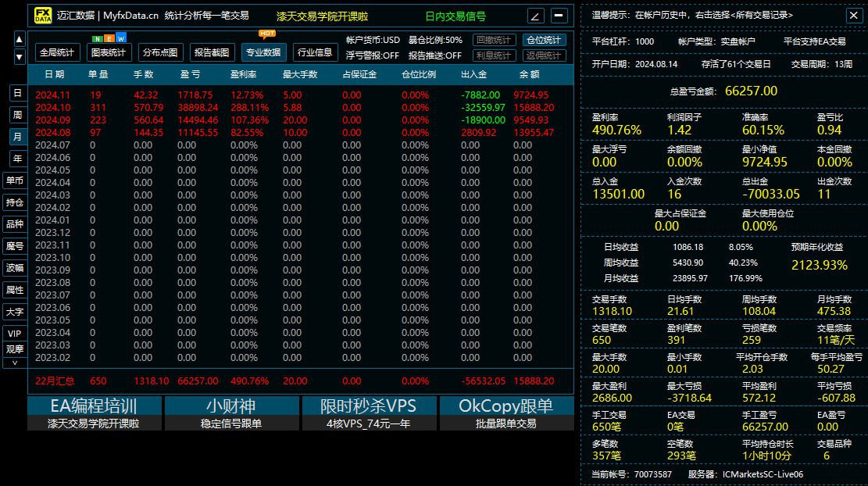
Task: Select the 日 (daily) view in sidebar
Action: point(18,93)
